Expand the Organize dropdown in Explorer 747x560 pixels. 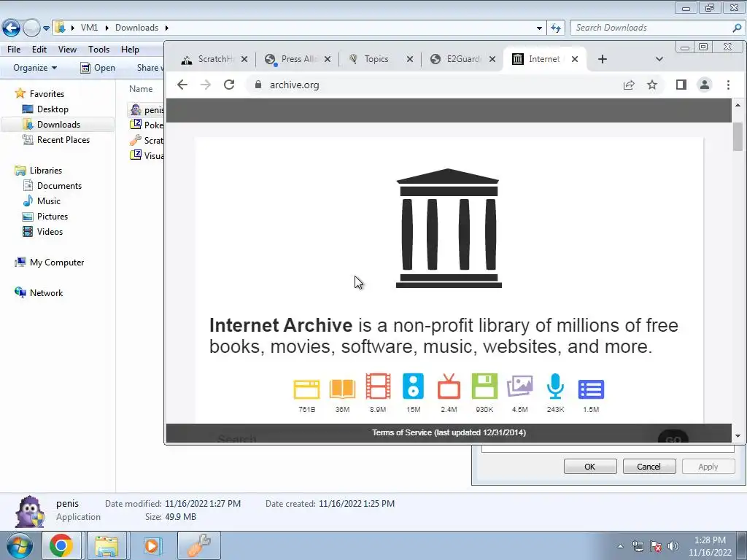[35, 68]
